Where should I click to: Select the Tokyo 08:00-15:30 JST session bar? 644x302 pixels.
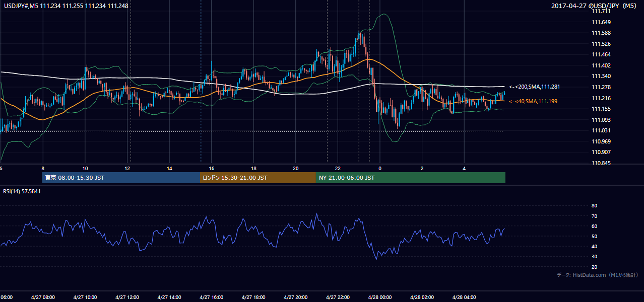pyautogui.click(x=121, y=178)
